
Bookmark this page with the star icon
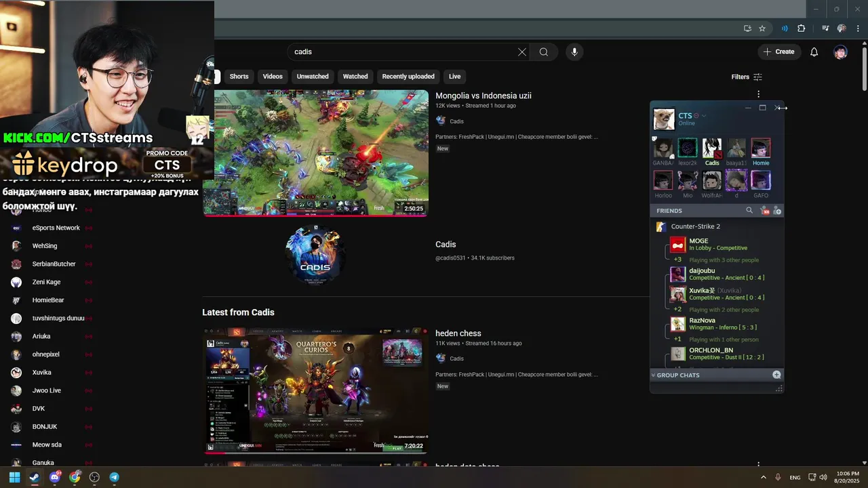coord(762,28)
